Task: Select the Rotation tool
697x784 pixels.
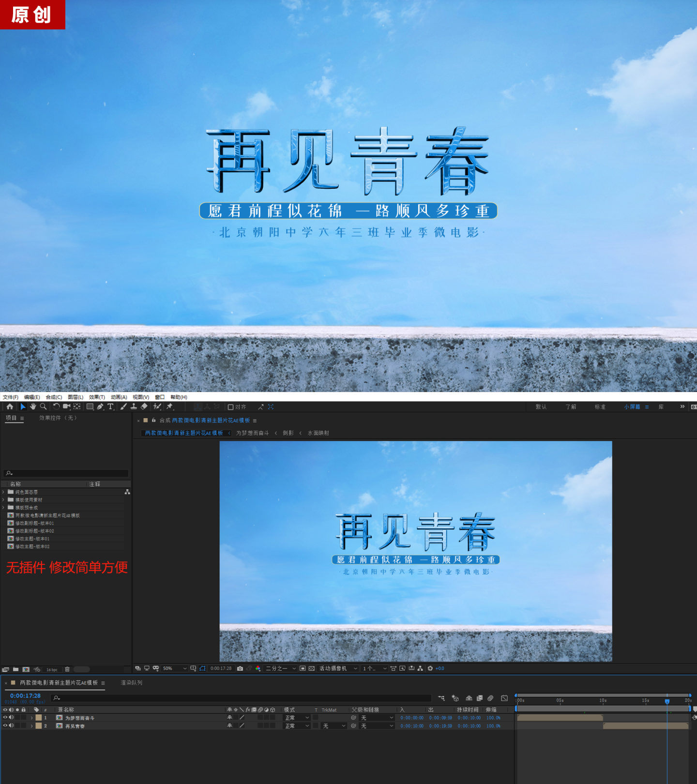Action: click(56, 407)
